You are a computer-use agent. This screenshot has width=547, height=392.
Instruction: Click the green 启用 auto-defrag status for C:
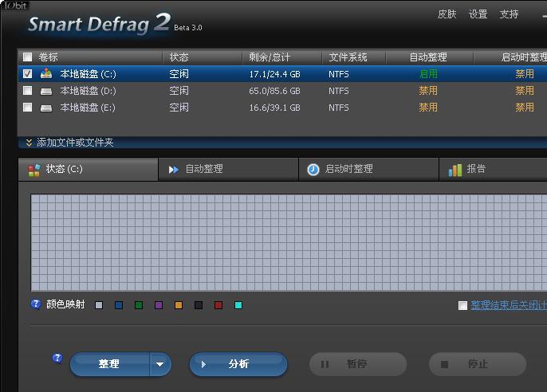pyautogui.click(x=428, y=74)
